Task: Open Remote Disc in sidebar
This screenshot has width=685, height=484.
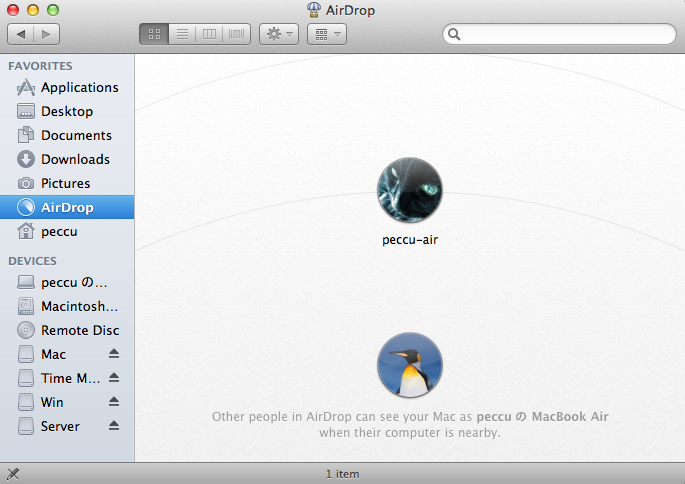Action: pos(67,330)
